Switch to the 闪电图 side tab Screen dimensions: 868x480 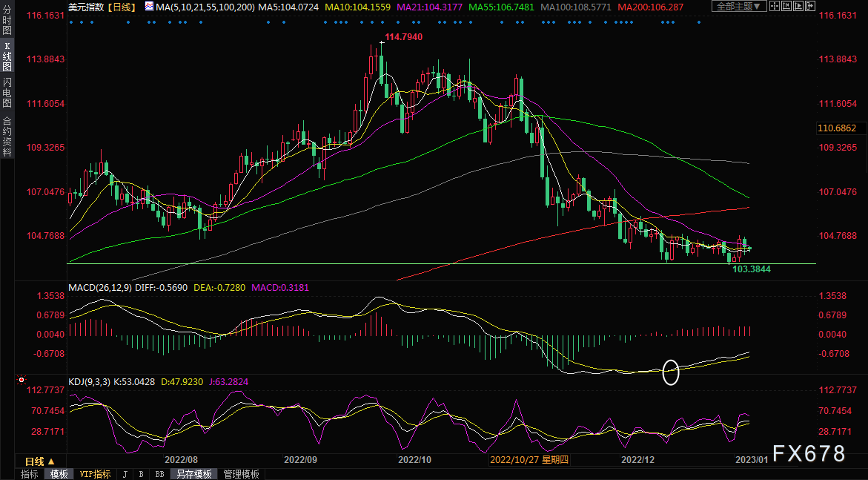7,92
